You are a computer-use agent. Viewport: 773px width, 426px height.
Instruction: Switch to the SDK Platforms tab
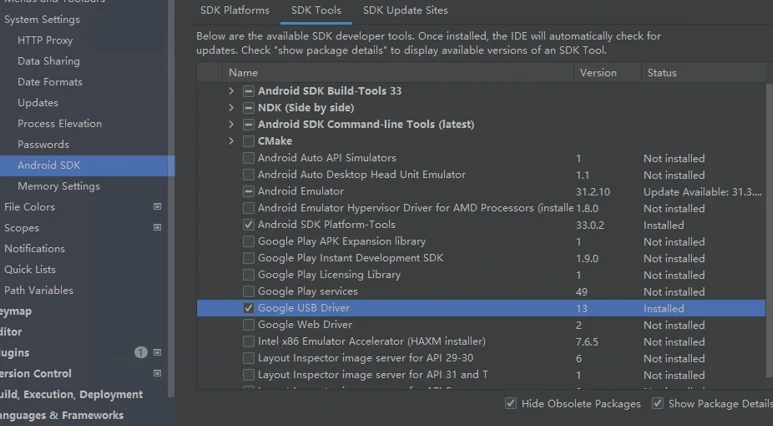237,11
